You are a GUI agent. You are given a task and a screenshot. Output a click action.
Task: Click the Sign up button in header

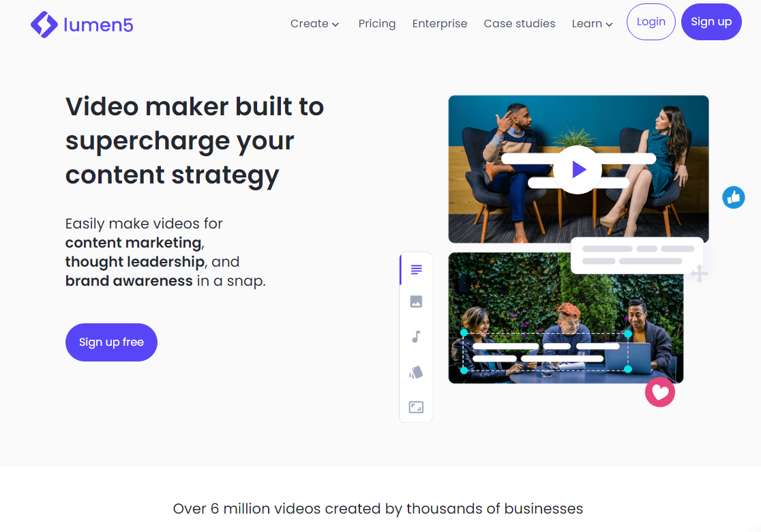click(711, 22)
